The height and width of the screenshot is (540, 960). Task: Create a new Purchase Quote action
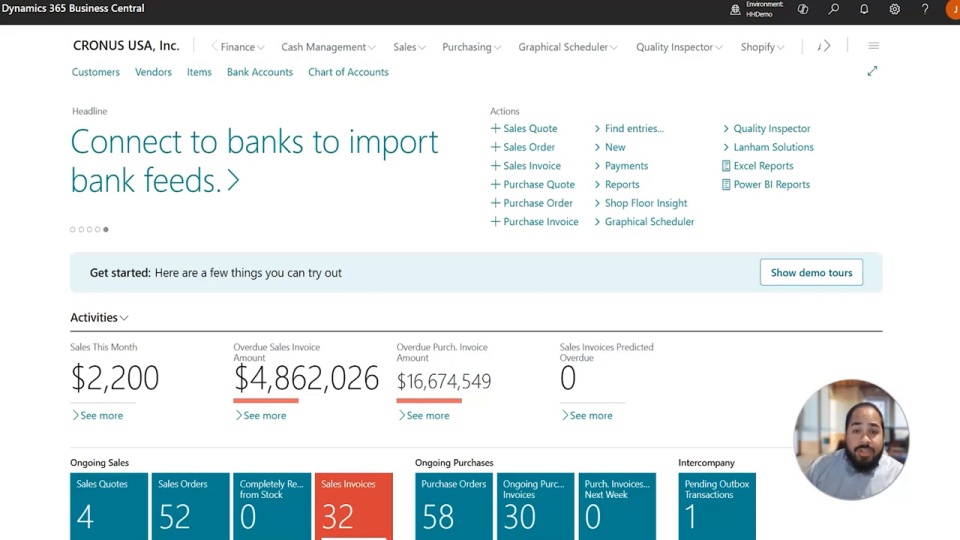(533, 184)
